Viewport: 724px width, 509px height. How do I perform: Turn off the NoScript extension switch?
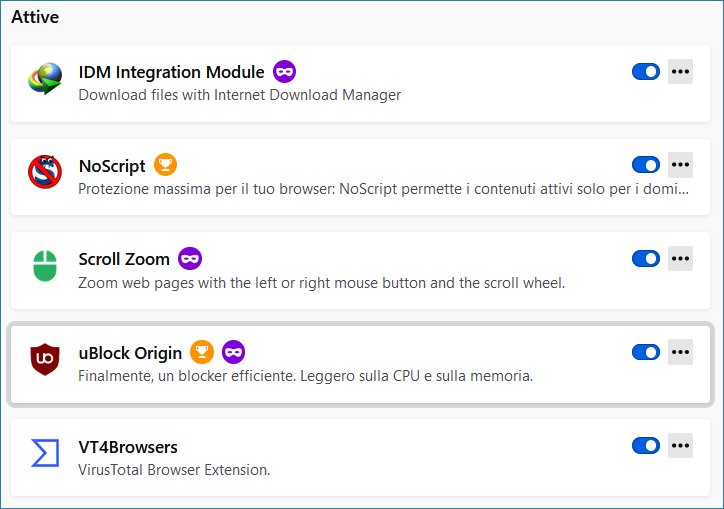click(646, 165)
